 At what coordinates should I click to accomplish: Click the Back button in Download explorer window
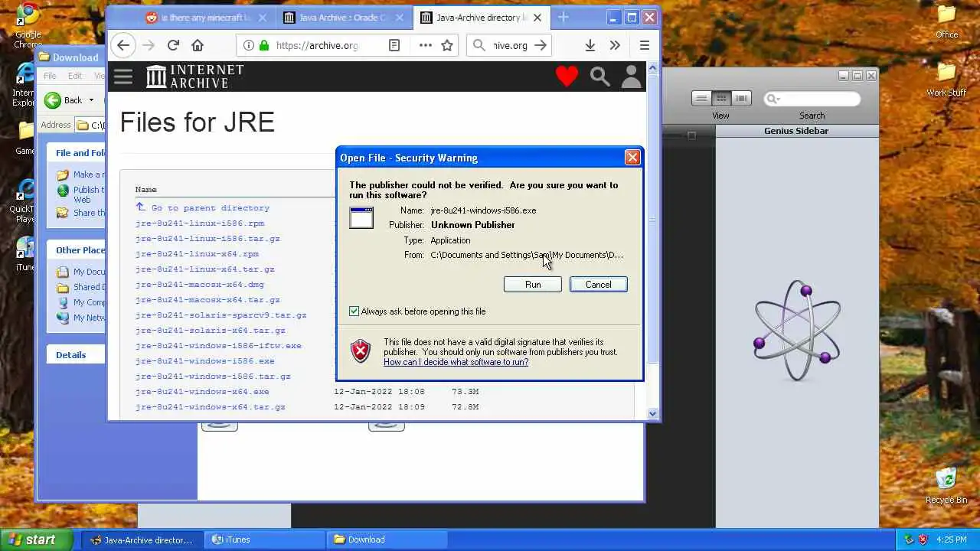[64, 100]
